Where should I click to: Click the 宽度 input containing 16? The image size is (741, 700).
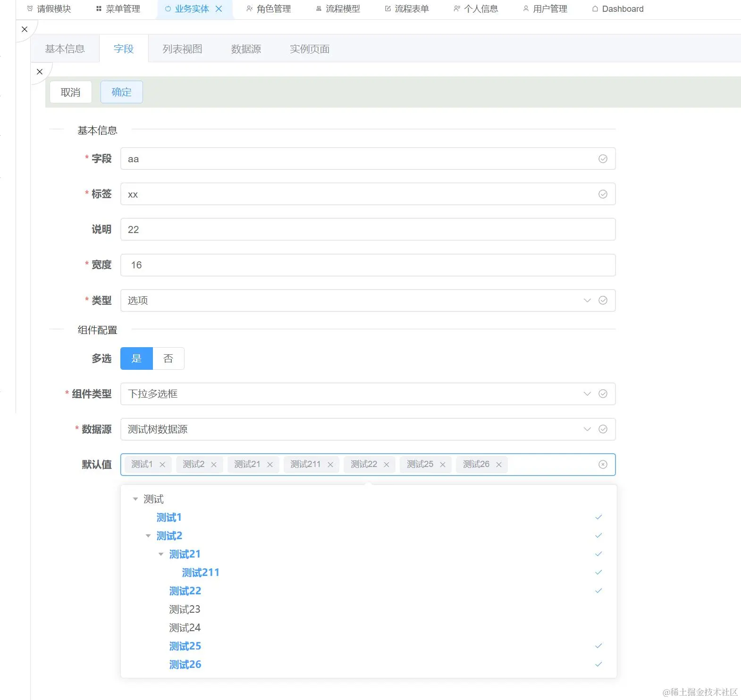(368, 265)
